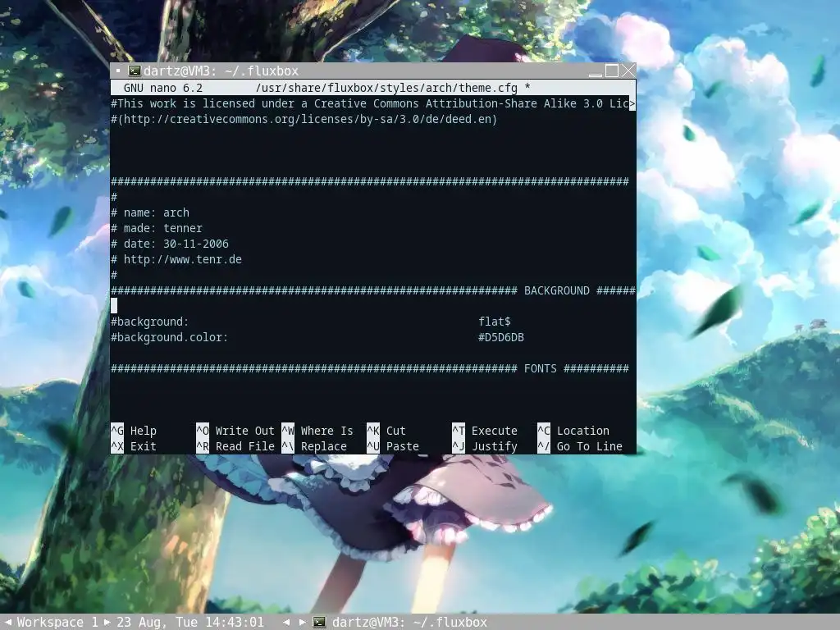
Task: Click the '#D5D6DB' color value
Action: 501,337
